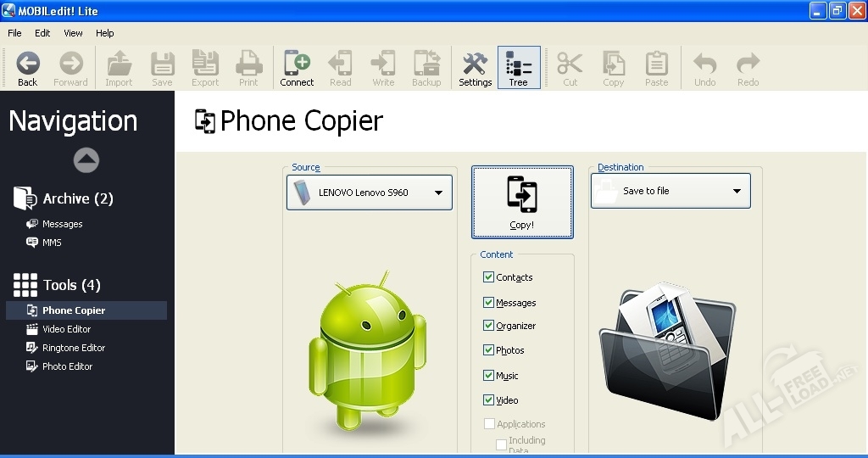The width and height of the screenshot is (868, 458).
Task: Click the Write phone toolbar icon
Action: [x=383, y=64]
